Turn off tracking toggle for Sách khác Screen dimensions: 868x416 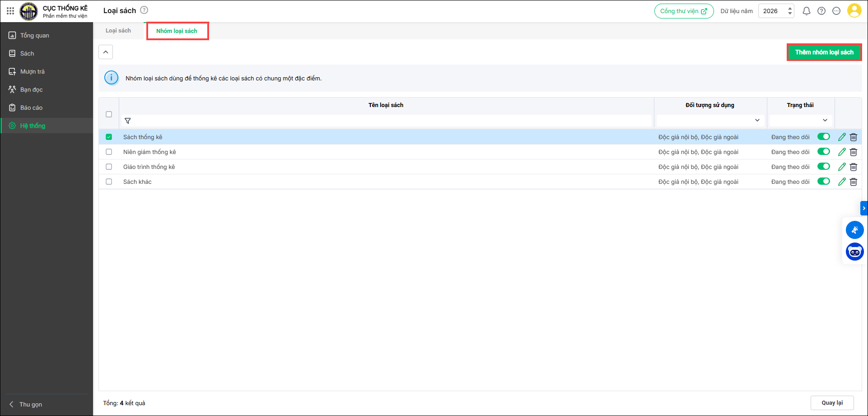(823, 182)
